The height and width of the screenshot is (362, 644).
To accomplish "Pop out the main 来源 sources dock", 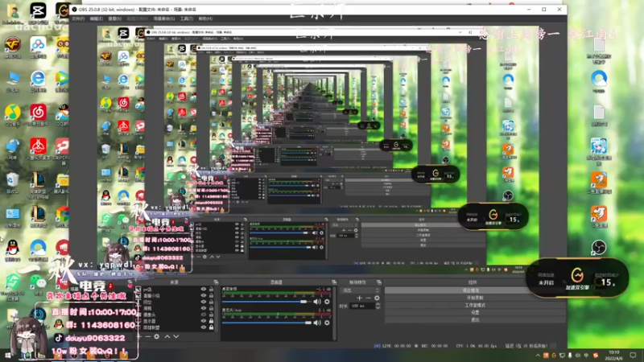I will [216, 282].
